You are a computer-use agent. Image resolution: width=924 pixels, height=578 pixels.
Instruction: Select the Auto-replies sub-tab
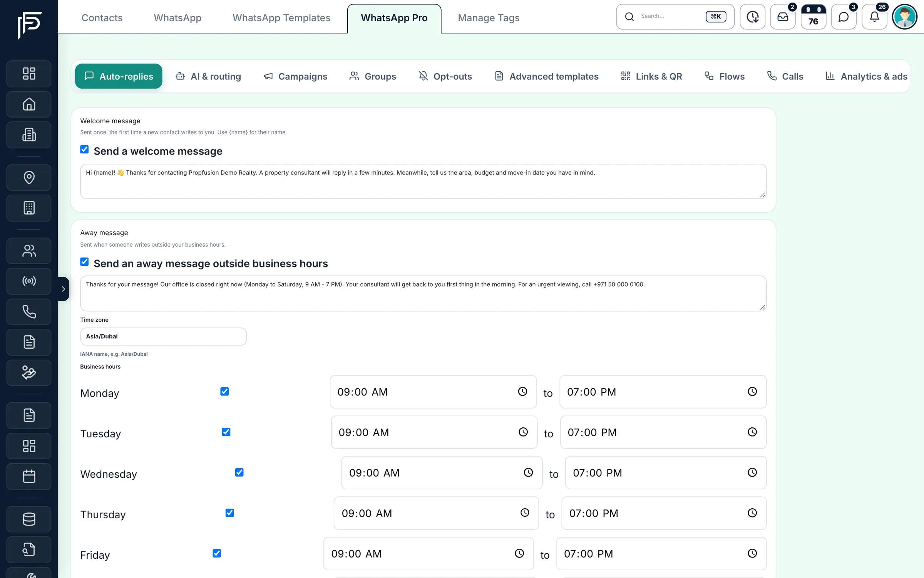click(119, 76)
